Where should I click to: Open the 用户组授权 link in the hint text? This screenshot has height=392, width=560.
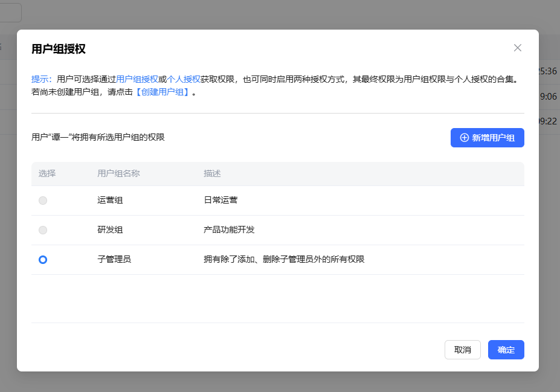pos(137,79)
